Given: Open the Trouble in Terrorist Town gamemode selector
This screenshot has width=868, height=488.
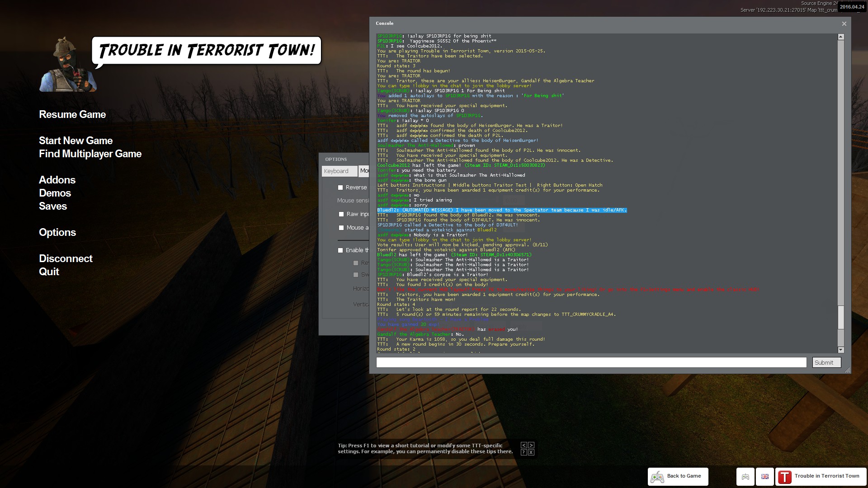Looking at the screenshot, I should (x=826, y=476).
